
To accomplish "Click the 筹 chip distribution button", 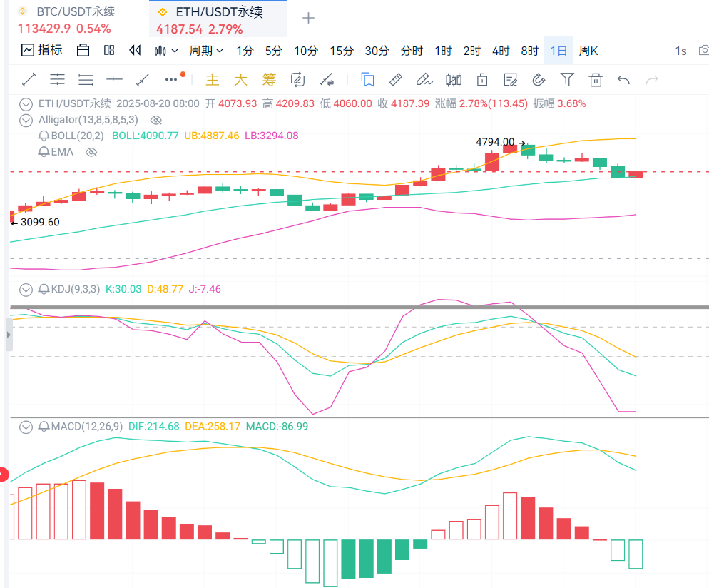I will click(269, 80).
